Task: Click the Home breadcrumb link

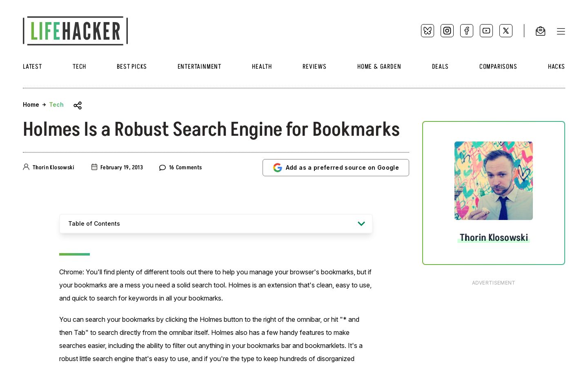Action: tap(31, 105)
